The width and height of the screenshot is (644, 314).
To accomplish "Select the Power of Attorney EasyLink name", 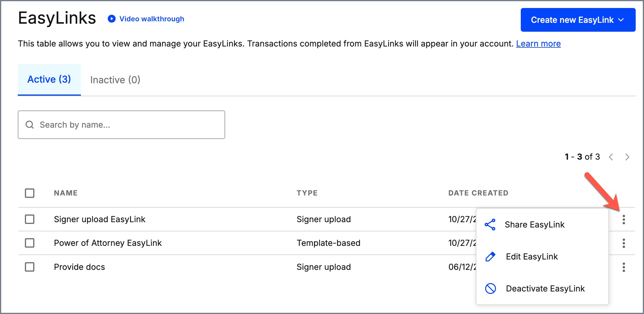I will coord(108,243).
